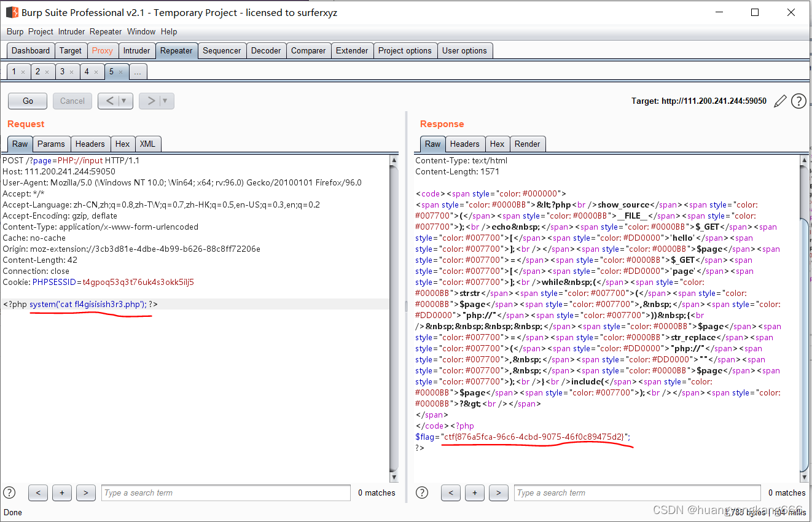Click the request pane vertical scrollbar
Viewport: 812px width, 522px height.
[394, 319]
